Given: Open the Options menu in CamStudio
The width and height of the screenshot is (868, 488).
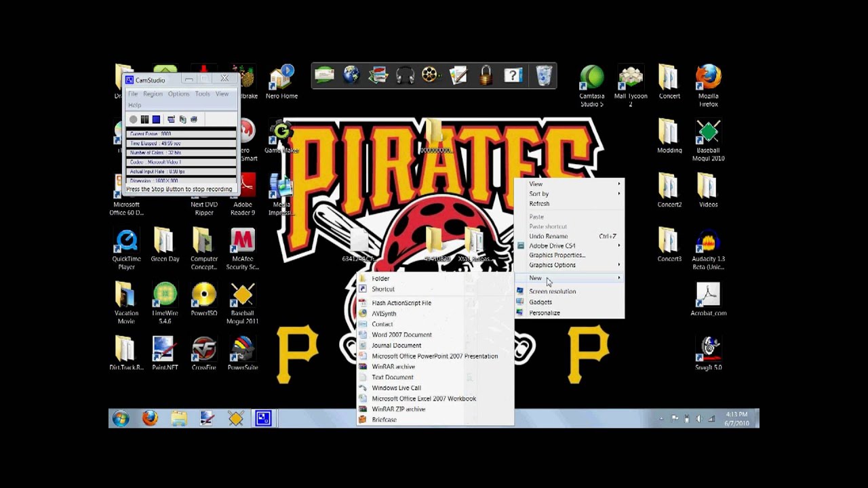Looking at the screenshot, I should 179,94.
